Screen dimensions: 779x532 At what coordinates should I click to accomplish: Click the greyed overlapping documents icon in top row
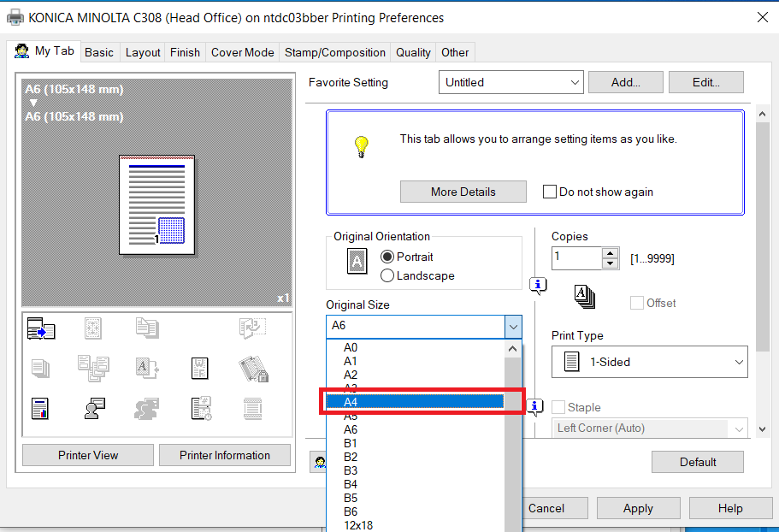pyautogui.click(x=147, y=328)
